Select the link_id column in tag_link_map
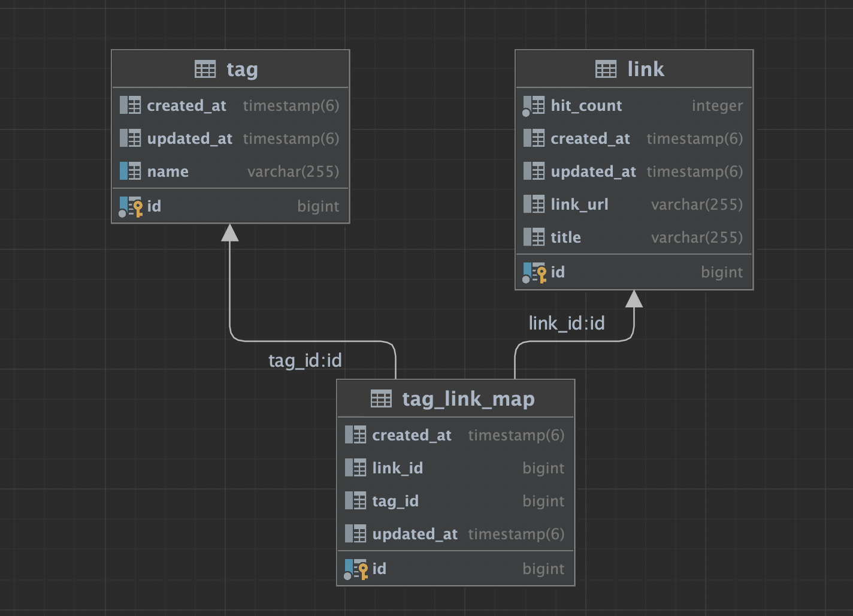Image resolution: width=853 pixels, height=616 pixels. coord(455,468)
